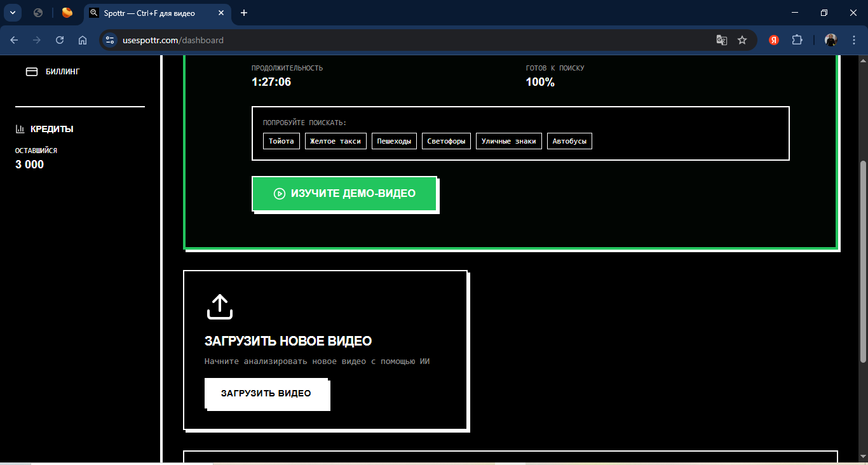868x465 pixels.
Task: Go to the browser home page
Action: [83, 40]
